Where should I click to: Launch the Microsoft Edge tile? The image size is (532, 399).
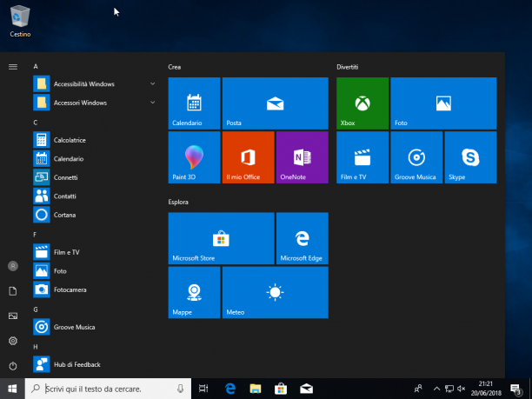[303, 238]
